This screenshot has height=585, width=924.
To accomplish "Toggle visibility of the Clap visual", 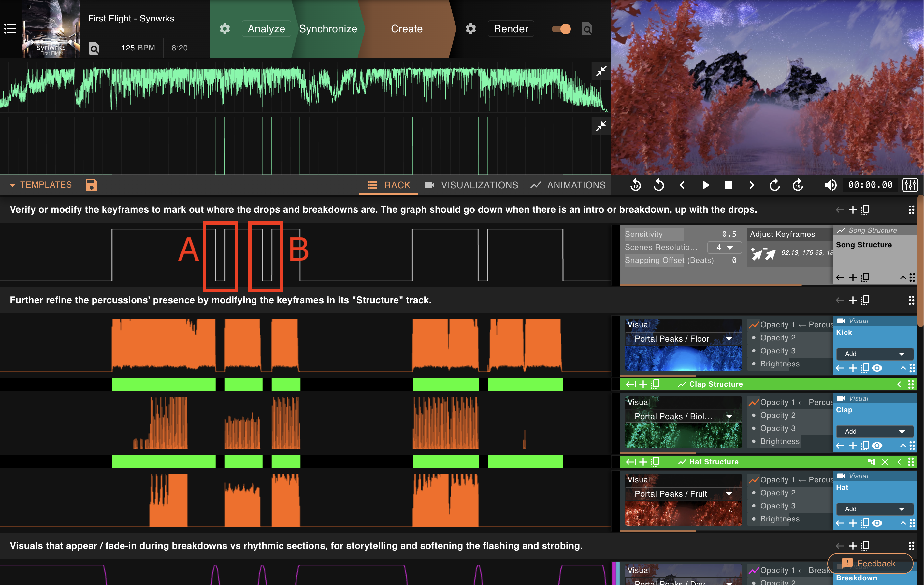I will (x=877, y=446).
